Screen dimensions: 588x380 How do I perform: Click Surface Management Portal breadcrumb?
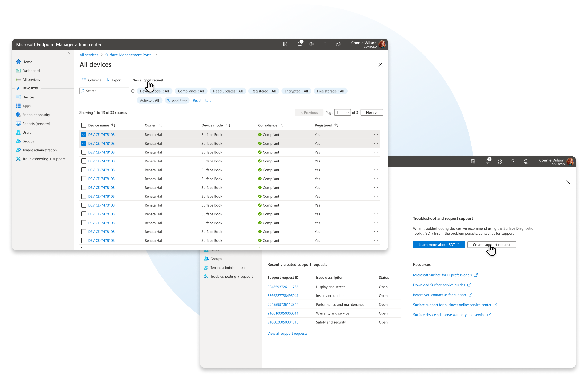pyautogui.click(x=129, y=55)
